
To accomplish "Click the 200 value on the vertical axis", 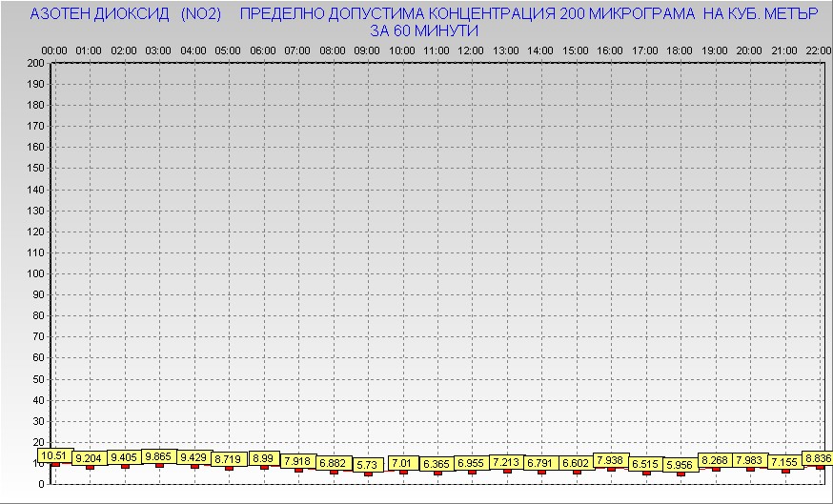I will tap(35, 63).
